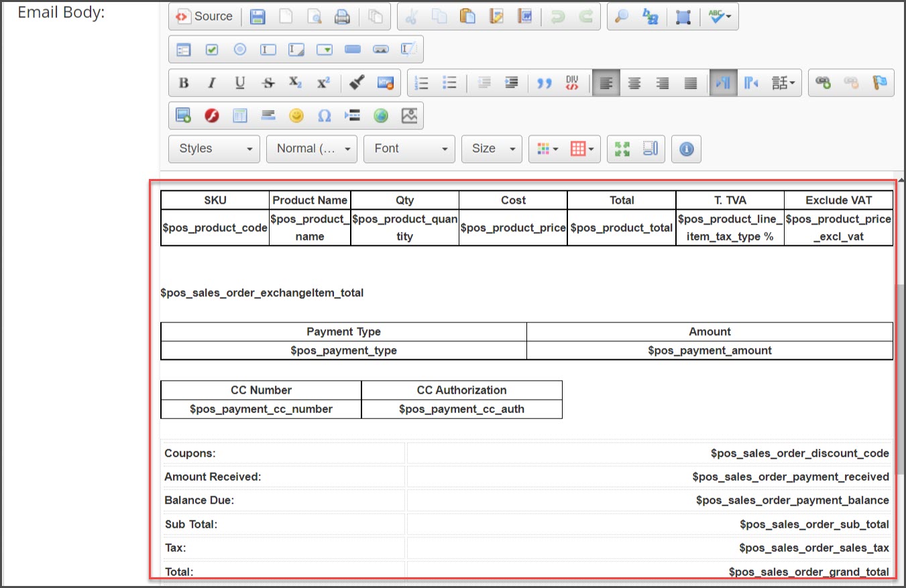The image size is (906, 588).
Task: Select Center alignment
Action: [x=634, y=83]
